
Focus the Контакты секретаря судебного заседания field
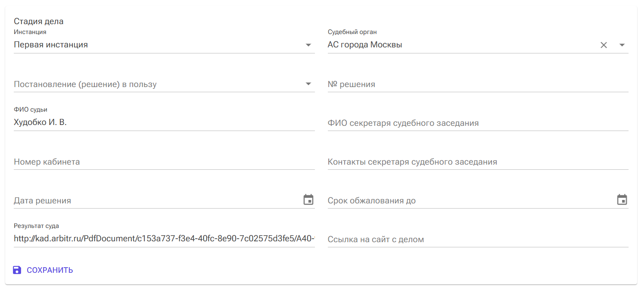477,162
